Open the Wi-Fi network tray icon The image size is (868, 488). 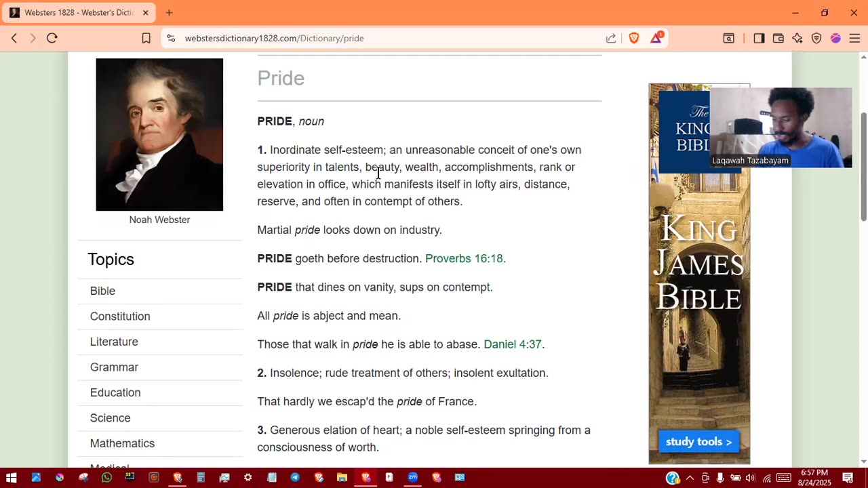pyautogui.click(x=767, y=478)
